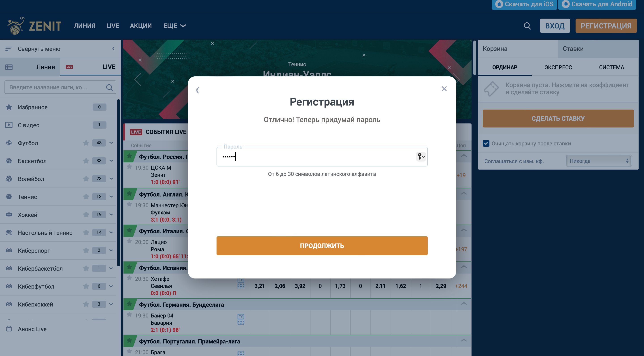Click the password key icon in field

coord(421,156)
